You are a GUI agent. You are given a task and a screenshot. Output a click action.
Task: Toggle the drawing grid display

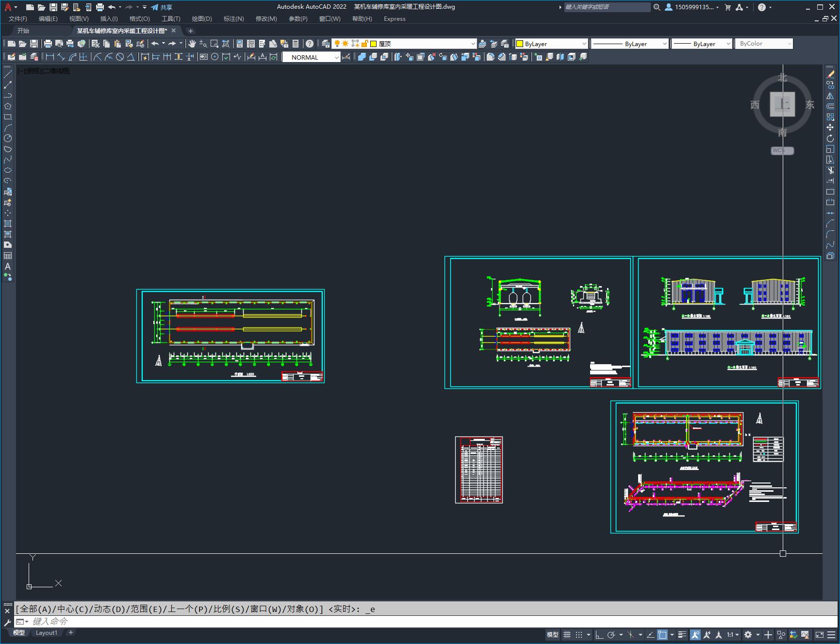(x=567, y=634)
